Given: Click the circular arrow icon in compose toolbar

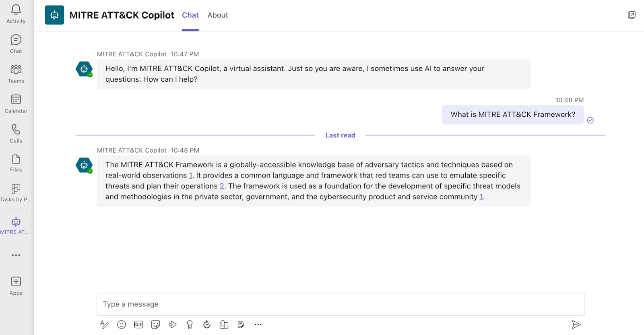Looking at the screenshot, I should pos(207,325).
